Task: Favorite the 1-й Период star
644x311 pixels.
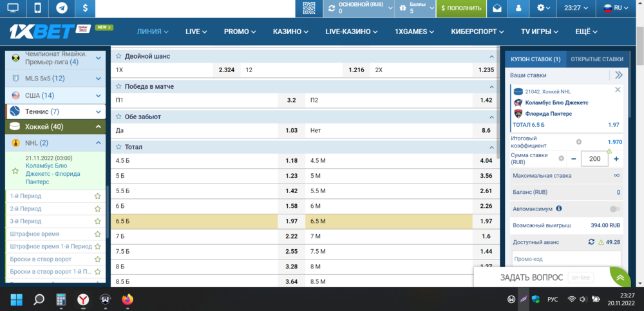Action: (97, 196)
